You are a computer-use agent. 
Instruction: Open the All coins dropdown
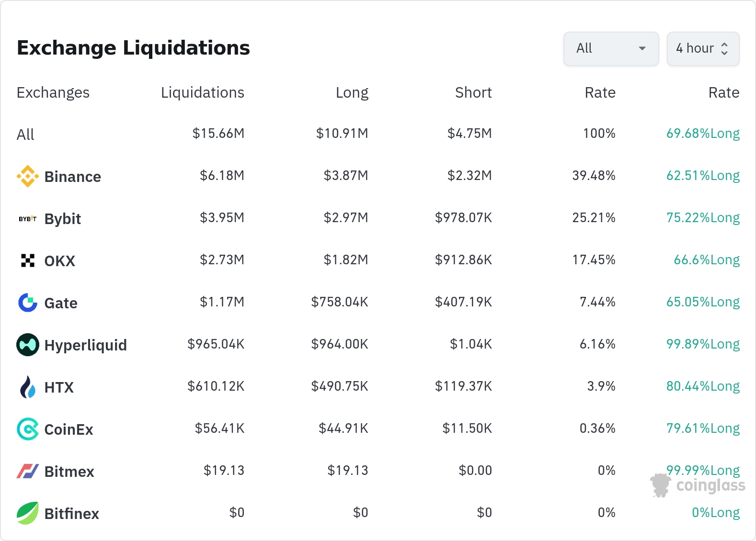coord(611,48)
